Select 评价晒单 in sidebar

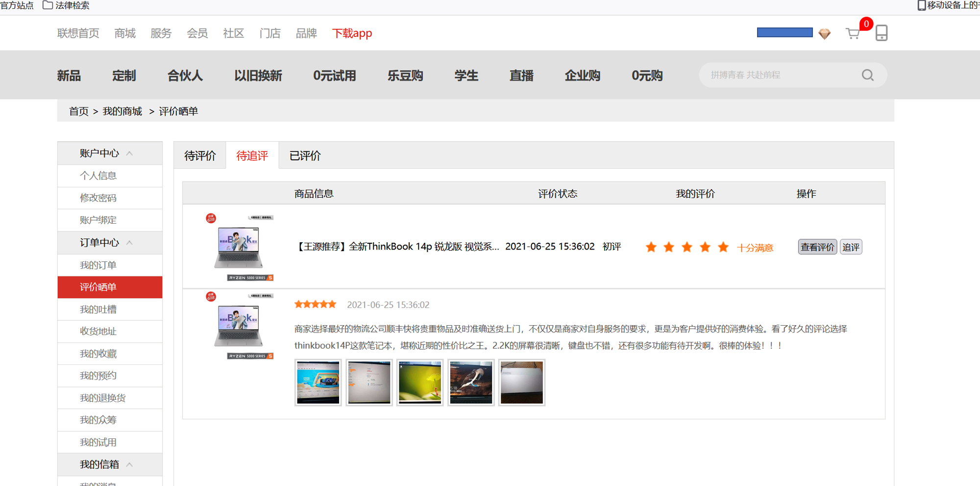[110, 287]
